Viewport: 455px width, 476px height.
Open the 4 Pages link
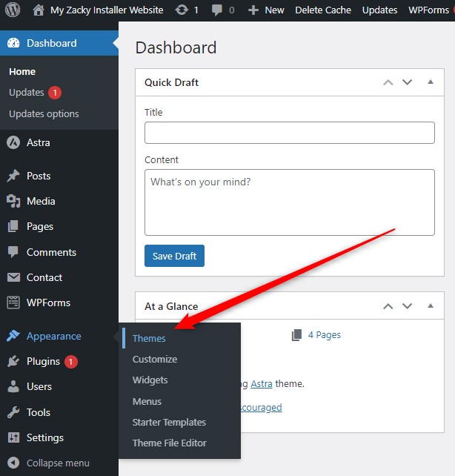(x=325, y=335)
